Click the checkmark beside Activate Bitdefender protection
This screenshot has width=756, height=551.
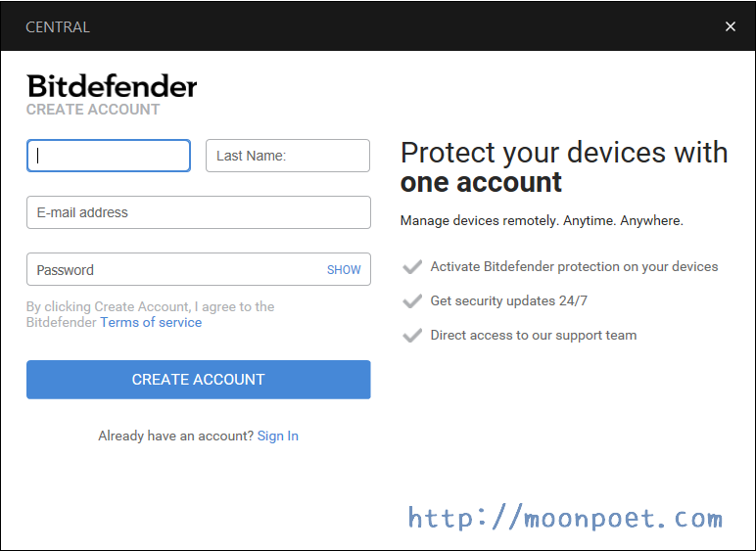coord(412,267)
